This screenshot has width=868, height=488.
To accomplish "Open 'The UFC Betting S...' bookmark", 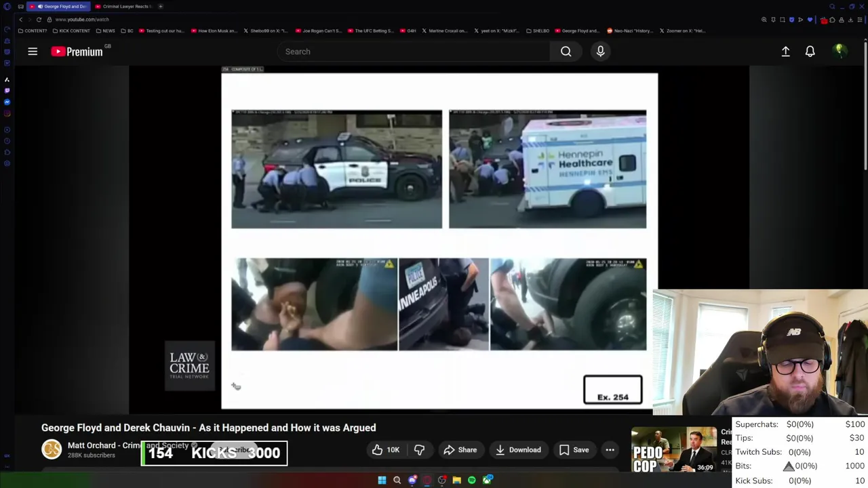I will point(370,30).
